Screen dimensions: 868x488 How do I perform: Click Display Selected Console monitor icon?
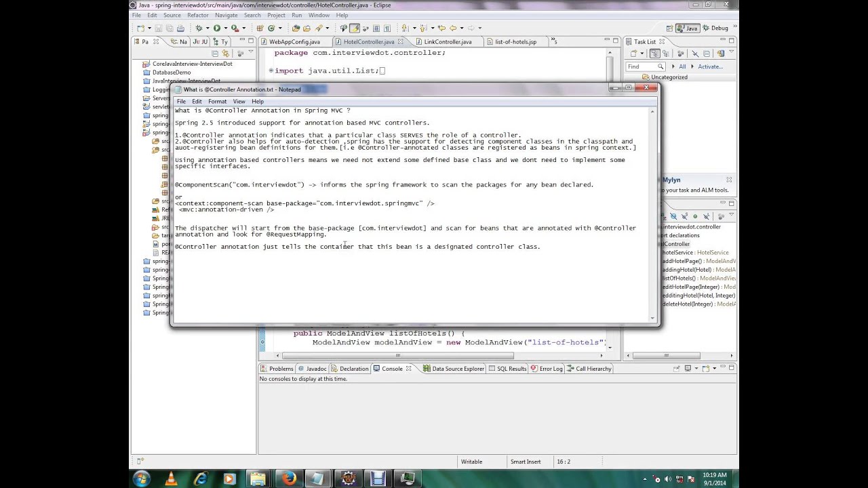pos(688,368)
